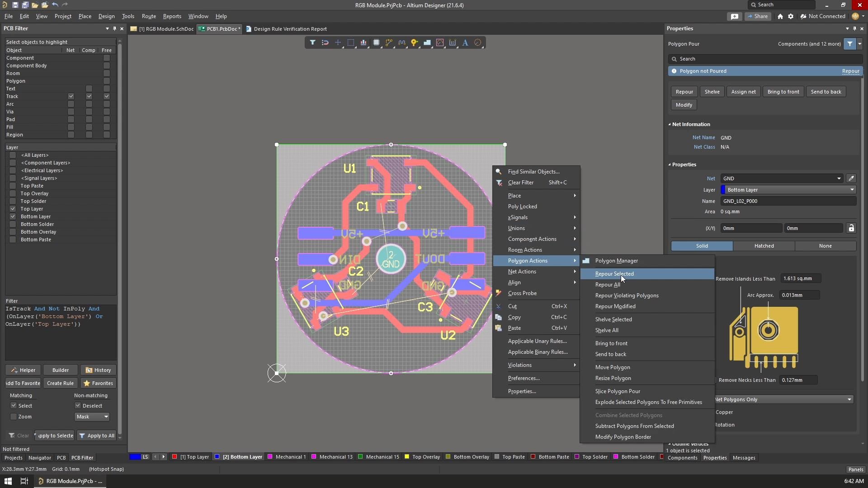Select the Place Component tool
The height and width of the screenshot is (488, 868).
point(377,42)
